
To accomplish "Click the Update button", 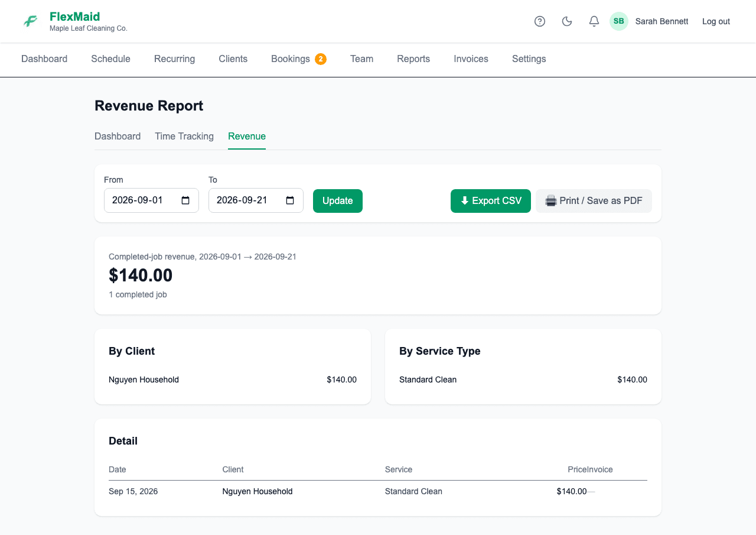I will point(338,201).
